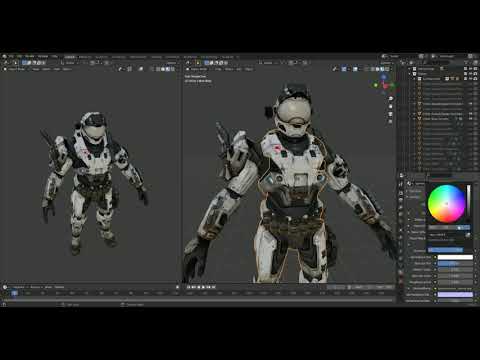Image resolution: width=480 pixels, height=360 pixels.
Task: Open the File menu
Action: pos(11,56)
